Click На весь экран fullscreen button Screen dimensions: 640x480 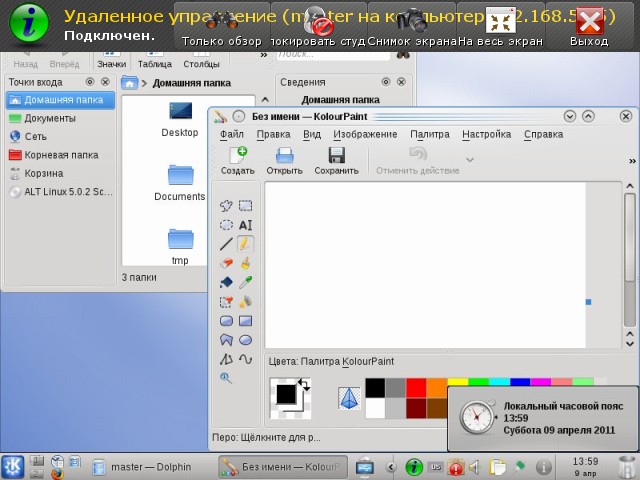tap(500, 25)
